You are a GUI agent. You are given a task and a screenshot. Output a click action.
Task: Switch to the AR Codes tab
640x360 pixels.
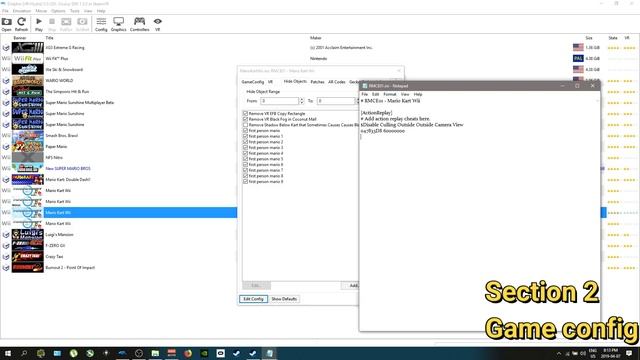[x=337, y=82]
